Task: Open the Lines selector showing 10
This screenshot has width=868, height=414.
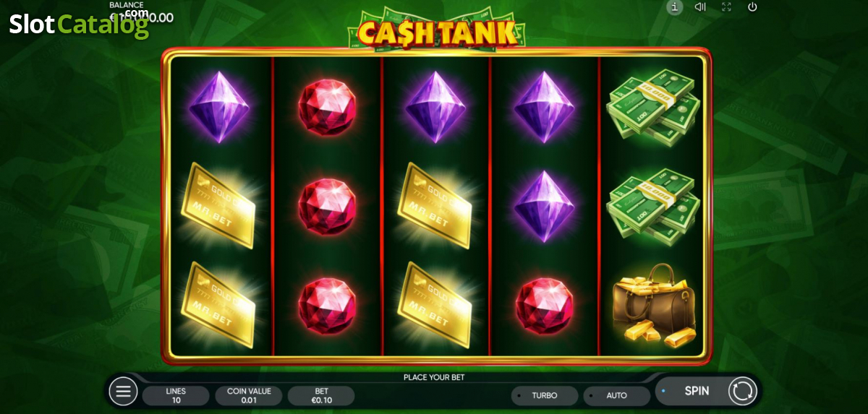Action: (176, 396)
